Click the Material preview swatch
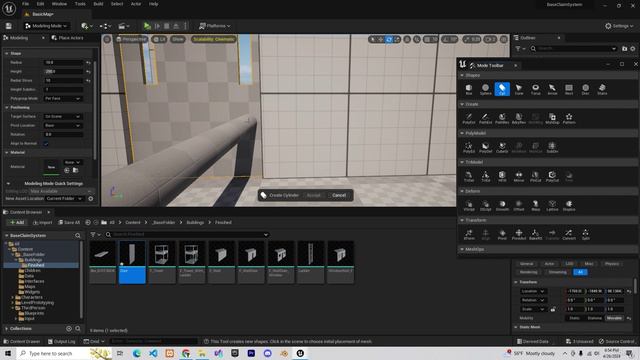The height and width of the screenshot is (360, 640). click(51, 167)
